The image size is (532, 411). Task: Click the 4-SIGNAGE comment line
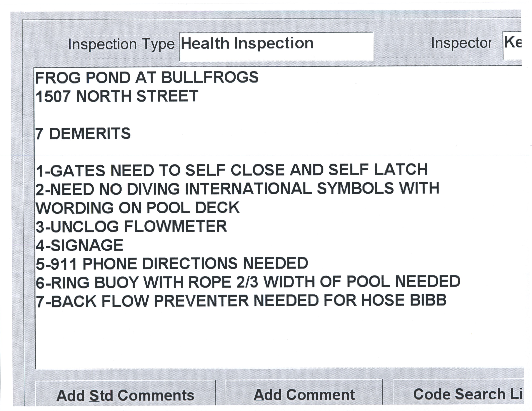pyautogui.click(x=80, y=245)
